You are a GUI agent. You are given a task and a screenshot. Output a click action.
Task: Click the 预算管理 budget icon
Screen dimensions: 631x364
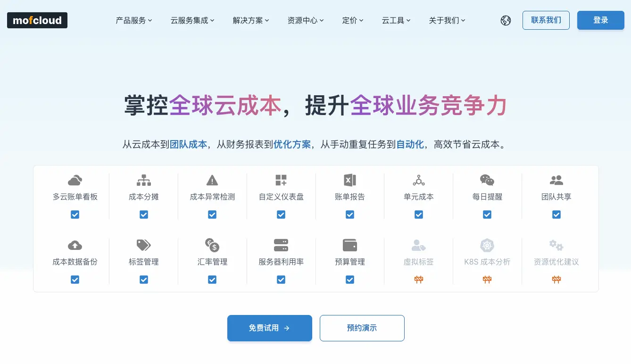pyautogui.click(x=349, y=245)
